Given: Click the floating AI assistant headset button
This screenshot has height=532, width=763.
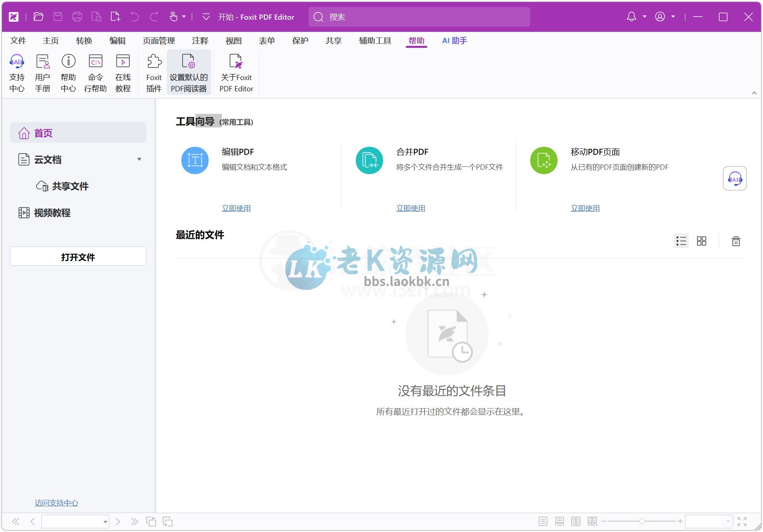Looking at the screenshot, I should 735,179.
